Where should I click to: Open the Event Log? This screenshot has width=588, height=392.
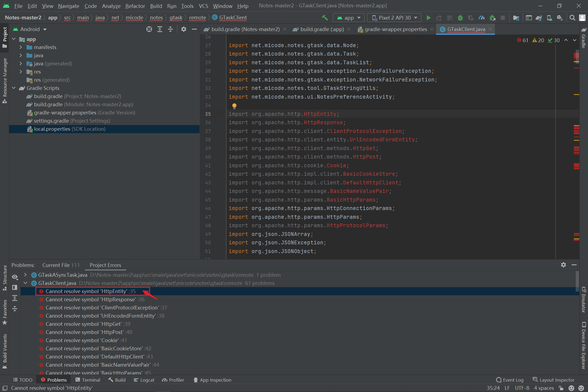point(510,380)
